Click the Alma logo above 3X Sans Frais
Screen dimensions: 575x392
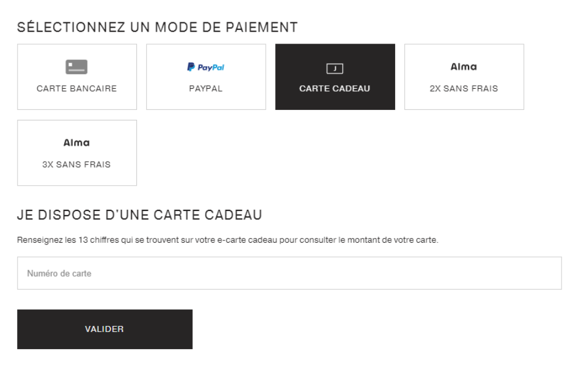pyautogui.click(x=76, y=142)
